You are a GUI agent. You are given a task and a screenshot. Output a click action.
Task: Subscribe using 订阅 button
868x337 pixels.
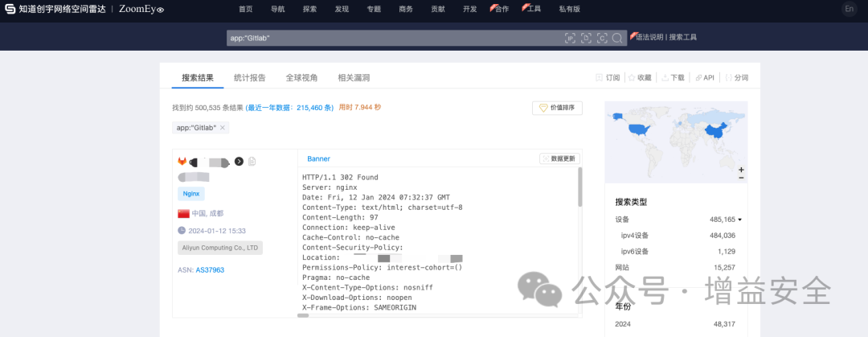[608, 77]
